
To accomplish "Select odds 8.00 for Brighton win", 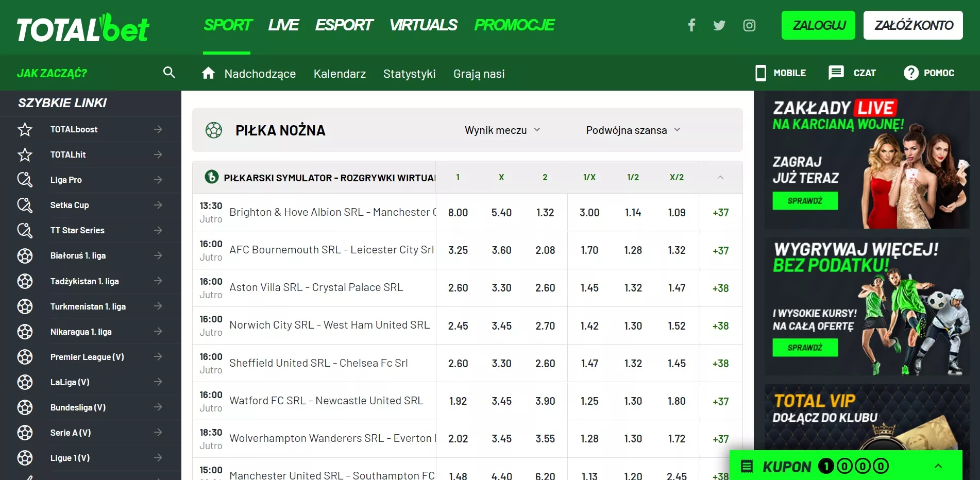I will (x=458, y=212).
